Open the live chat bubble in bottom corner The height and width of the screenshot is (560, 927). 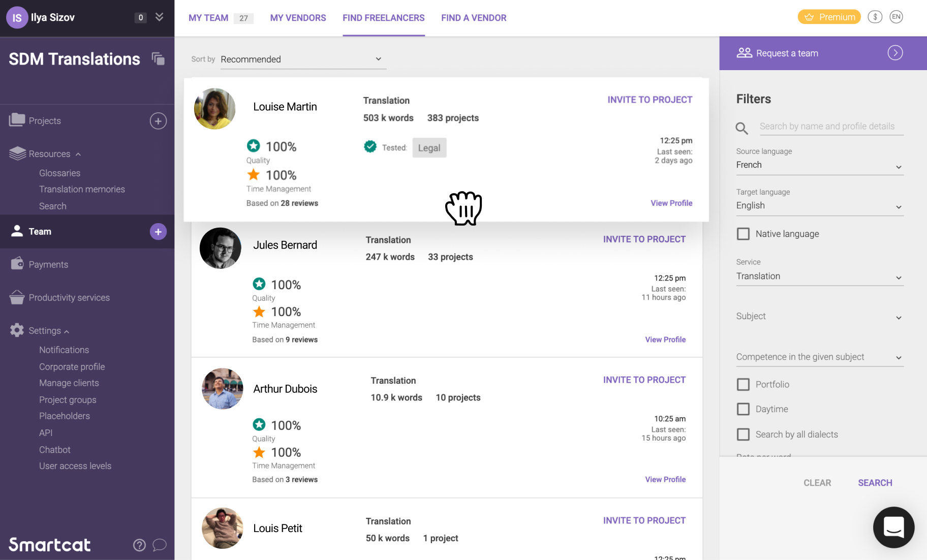tap(893, 527)
